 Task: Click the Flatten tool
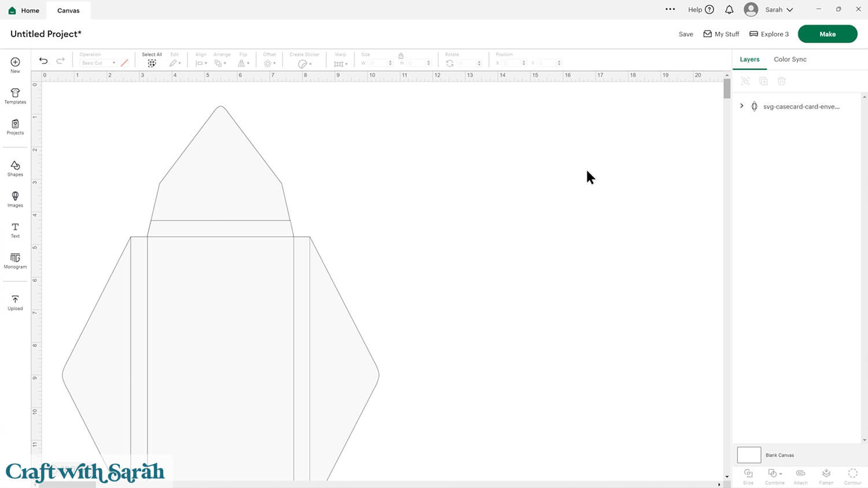click(x=826, y=476)
